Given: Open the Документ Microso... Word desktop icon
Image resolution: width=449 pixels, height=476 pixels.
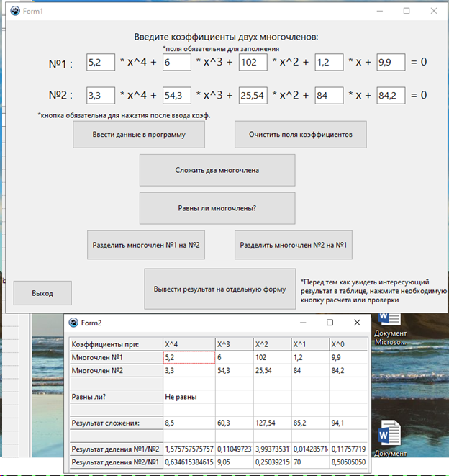Looking at the screenshot, I should tap(390, 329).
